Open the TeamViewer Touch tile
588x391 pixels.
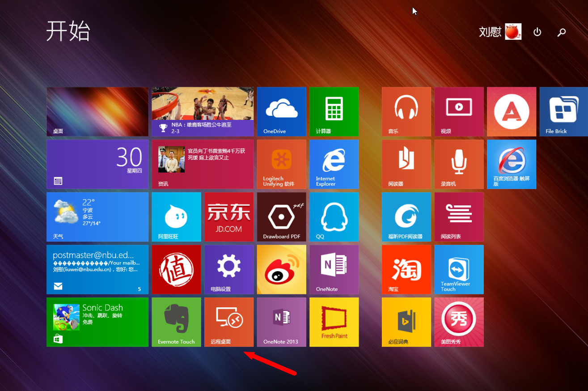[x=459, y=269]
